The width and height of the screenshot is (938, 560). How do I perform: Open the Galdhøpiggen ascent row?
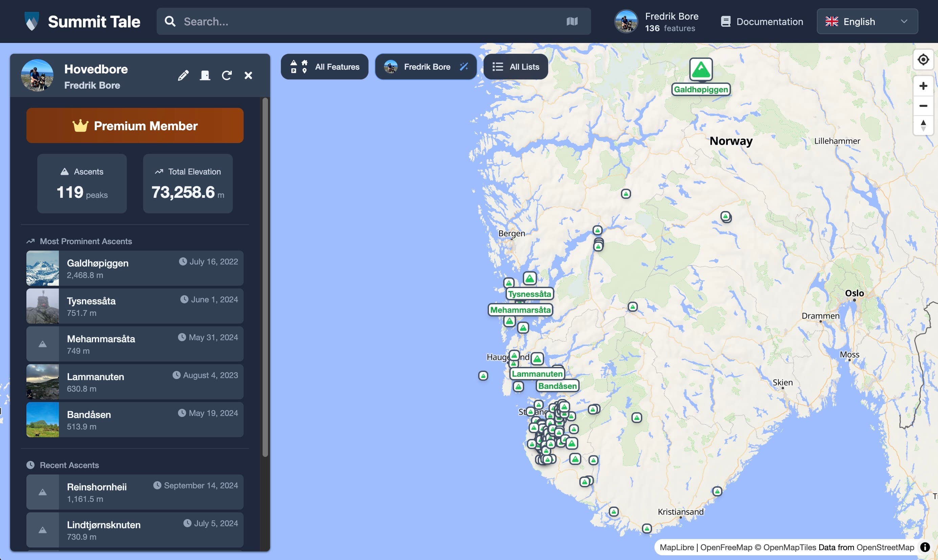[x=135, y=268]
